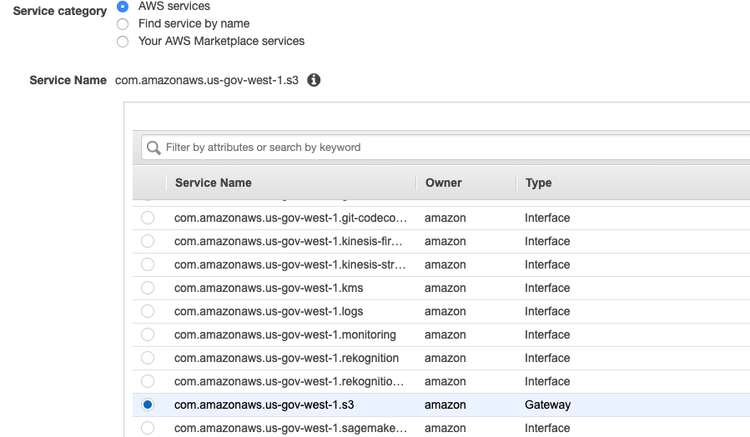The height and width of the screenshot is (437, 750).
Task: Sort by the Type column header
Action: pos(538,183)
